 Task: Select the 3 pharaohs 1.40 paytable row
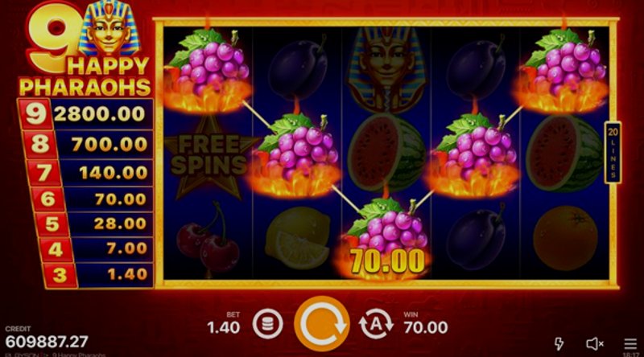pos(98,274)
